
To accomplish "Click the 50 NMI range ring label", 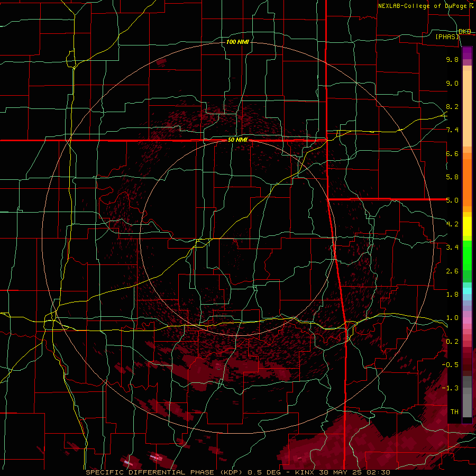I will [x=237, y=140].
